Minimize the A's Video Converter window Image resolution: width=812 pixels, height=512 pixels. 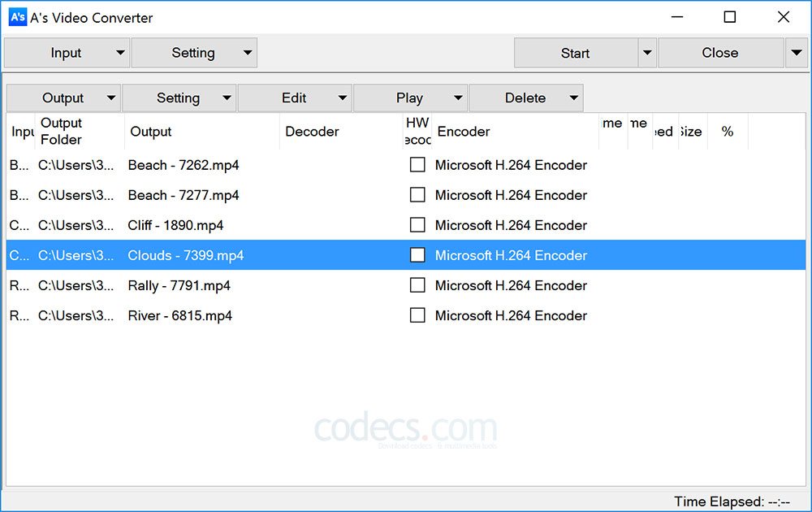click(677, 17)
